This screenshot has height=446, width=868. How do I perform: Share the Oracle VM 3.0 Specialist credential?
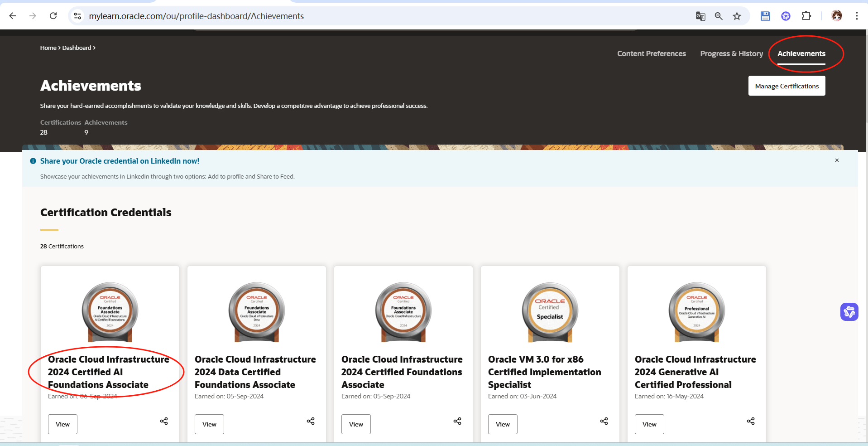(604, 421)
